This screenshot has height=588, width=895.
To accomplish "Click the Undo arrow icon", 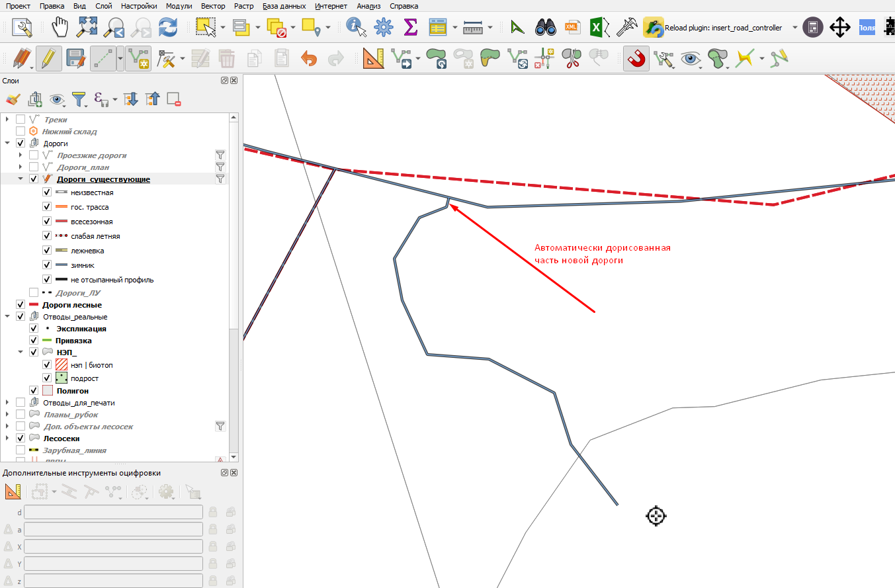I will pos(309,59).
